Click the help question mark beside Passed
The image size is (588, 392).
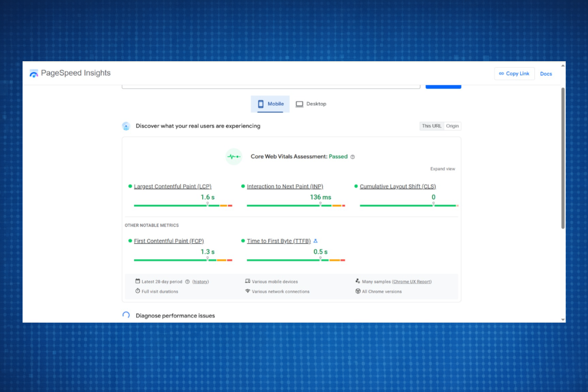[353, 157]
